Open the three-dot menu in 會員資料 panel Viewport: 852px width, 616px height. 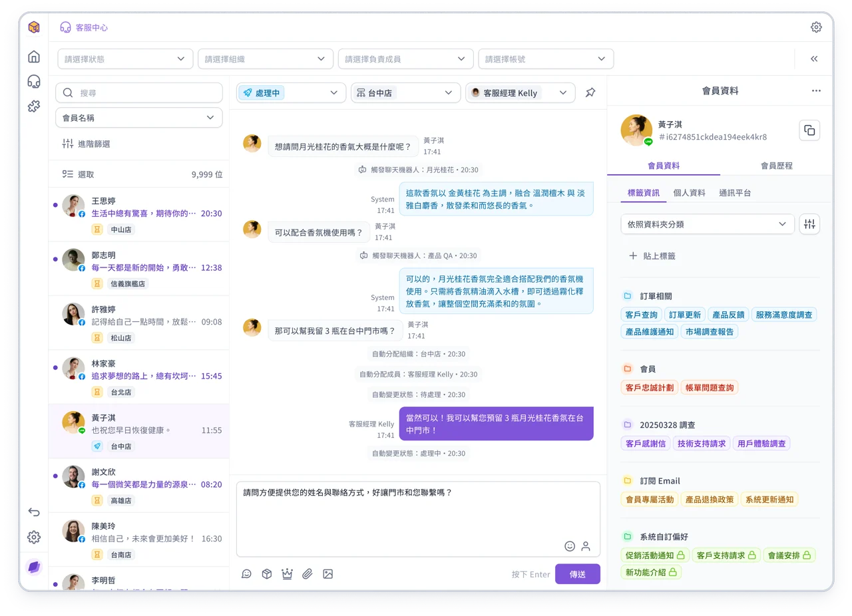tap(816, 90)
